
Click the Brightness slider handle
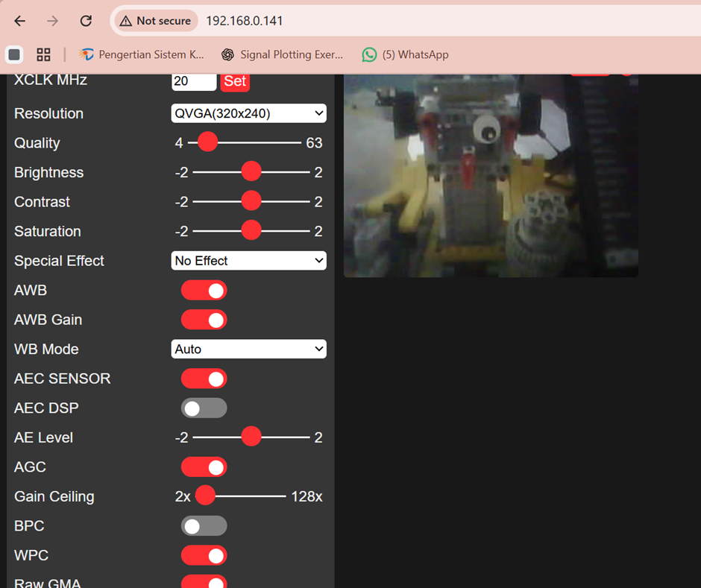pyautogui.click(x=251, y=172)
